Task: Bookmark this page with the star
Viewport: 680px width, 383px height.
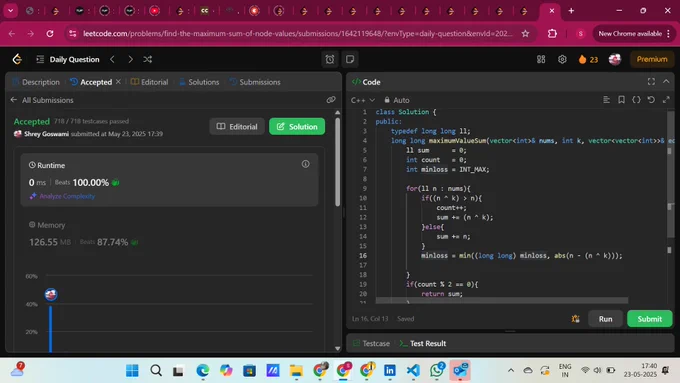Action: [x=525, y=33]
